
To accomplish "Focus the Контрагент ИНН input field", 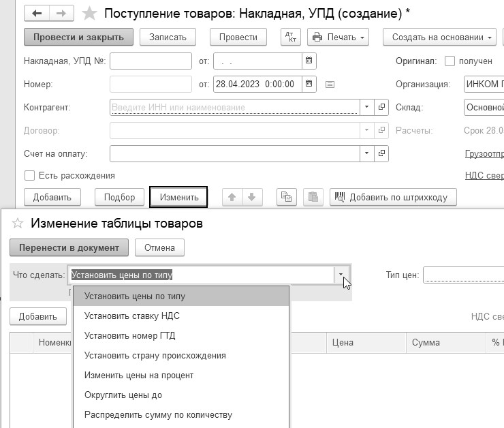I will pyautogui.click(x=235, y=107).
